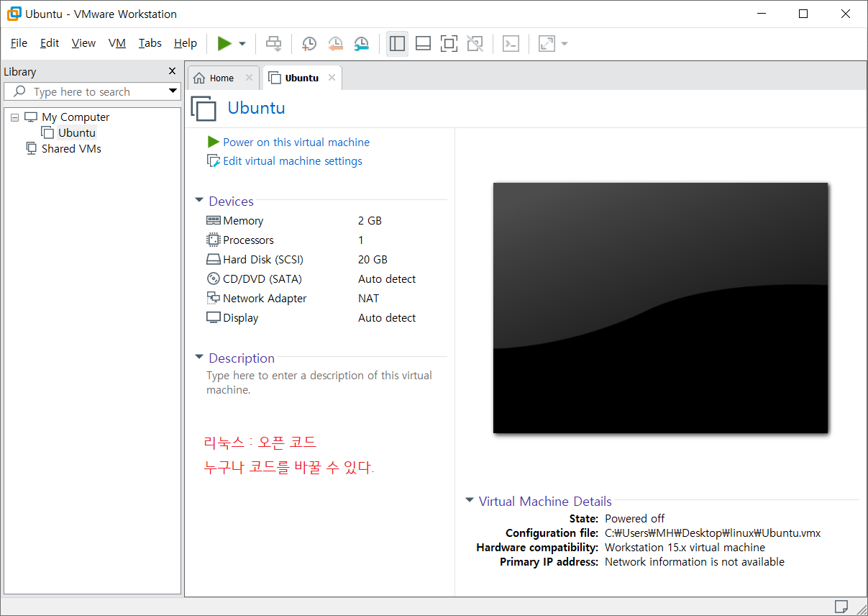The image size is (868, 616).
Task: Toggle the thumbnail bar view icon
Action: tap(424, 44)
